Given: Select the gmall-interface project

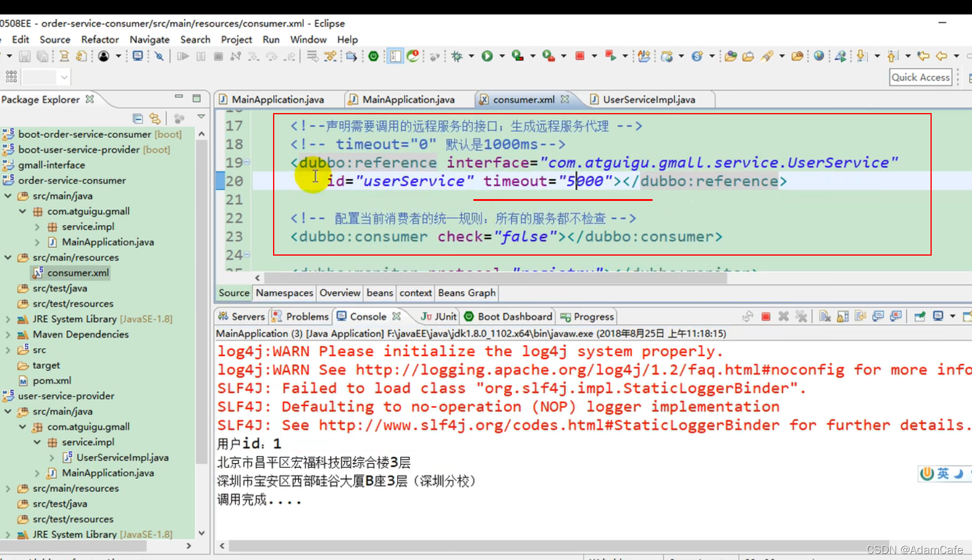Looking at the screenshot, I should 51,165.
